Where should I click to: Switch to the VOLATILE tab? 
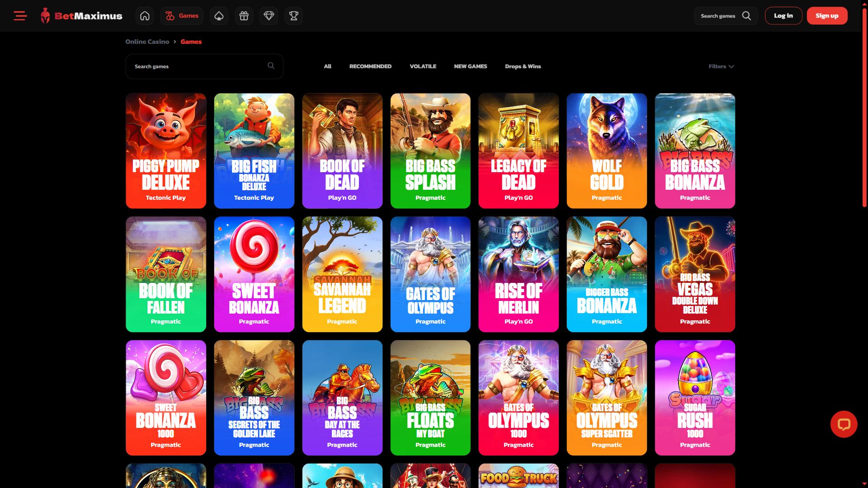423,66
